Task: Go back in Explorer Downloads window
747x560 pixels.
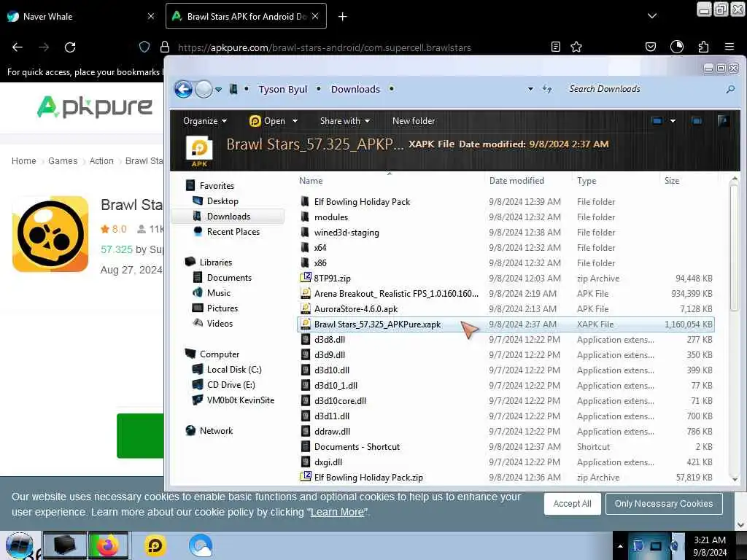Action: point(183,89)
